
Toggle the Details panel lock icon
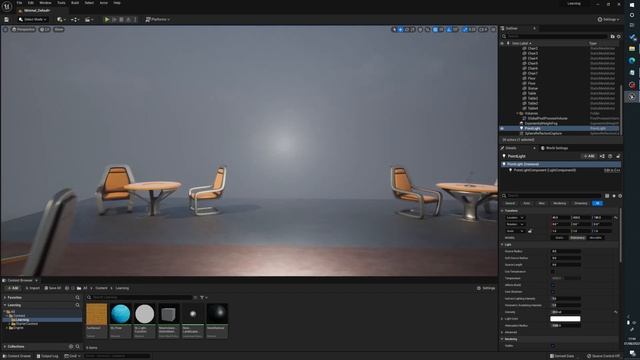618,156
